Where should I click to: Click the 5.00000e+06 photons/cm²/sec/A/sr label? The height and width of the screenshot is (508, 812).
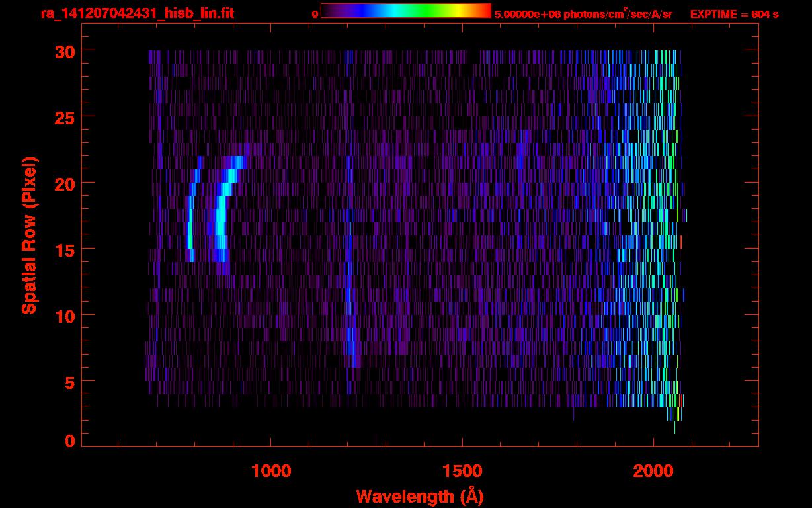[583, 13]
